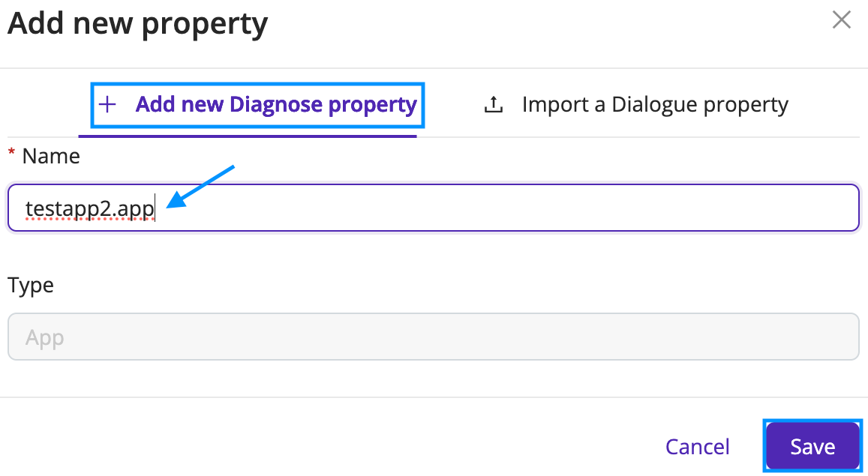
Task: Click the blue highlight box around Save
Action: point(812,445)
